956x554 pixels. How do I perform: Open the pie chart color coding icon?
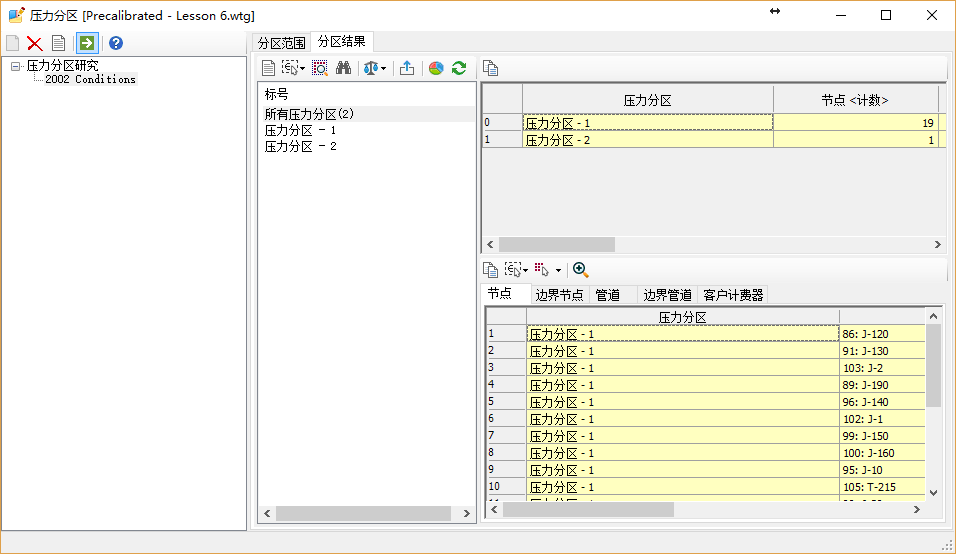click(436, 68)
